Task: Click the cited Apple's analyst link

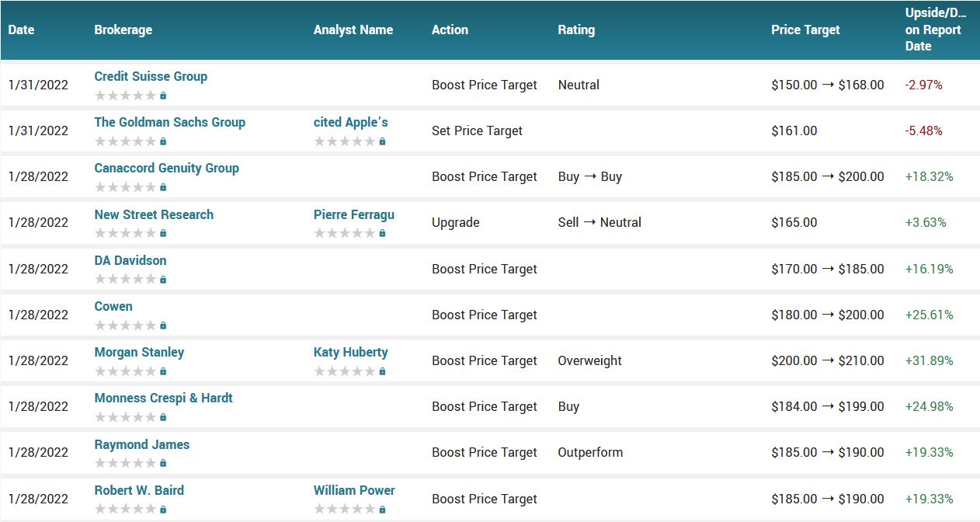Action: click(350, 122)
